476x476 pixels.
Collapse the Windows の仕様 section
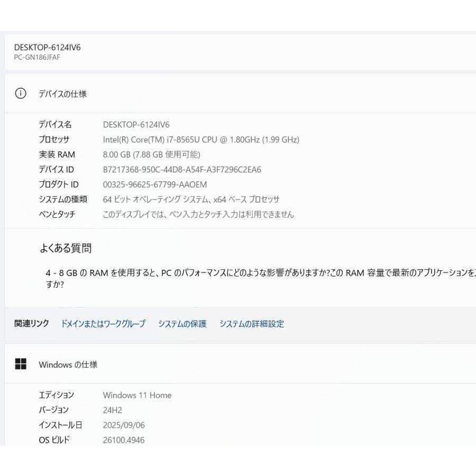(68, 364)
